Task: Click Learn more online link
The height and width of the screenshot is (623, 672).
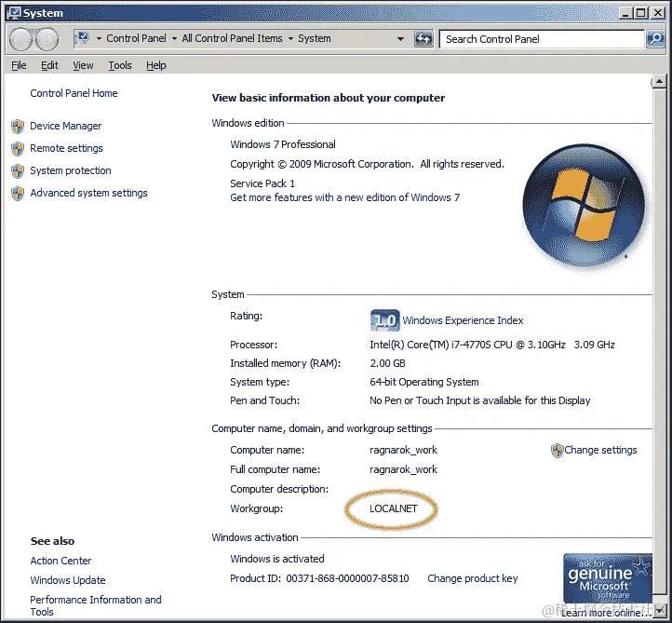Action: 605,613
